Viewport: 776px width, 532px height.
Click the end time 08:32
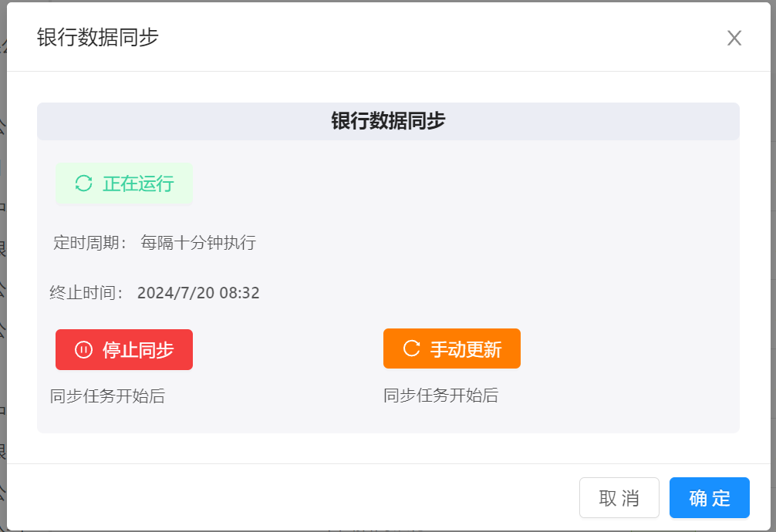point(239,293)
